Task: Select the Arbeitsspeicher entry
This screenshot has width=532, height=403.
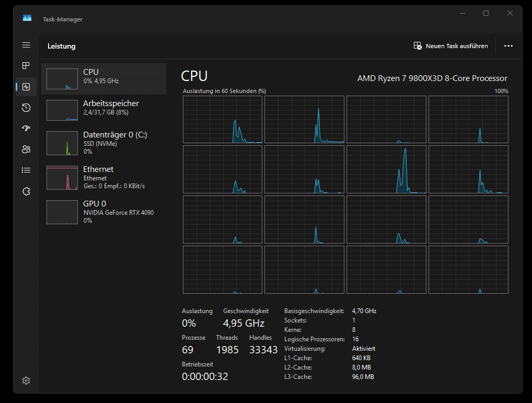Action: (x=104, y=110)
